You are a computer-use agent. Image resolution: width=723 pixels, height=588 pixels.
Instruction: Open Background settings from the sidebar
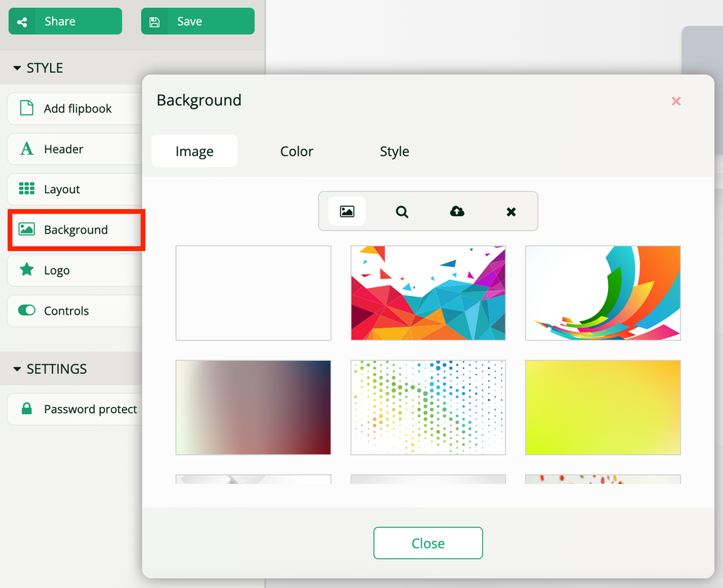[x=76, y=229]
